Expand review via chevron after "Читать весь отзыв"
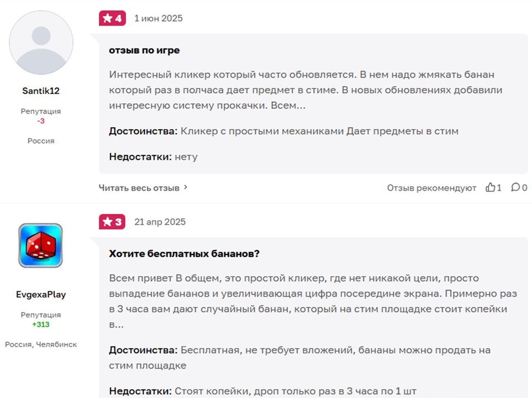Image resolution: width=532 pixels, height=398 pixels. click(x=186, y=187)
